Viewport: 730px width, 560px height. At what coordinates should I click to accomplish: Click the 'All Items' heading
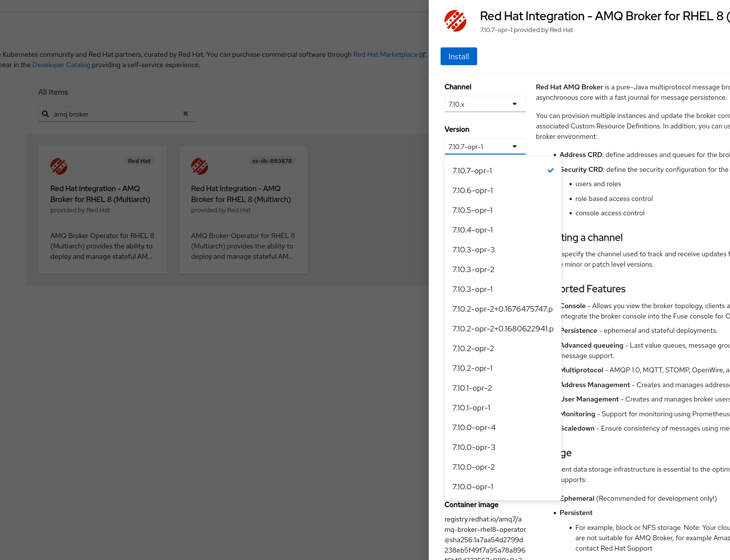(x=53, y=92)
